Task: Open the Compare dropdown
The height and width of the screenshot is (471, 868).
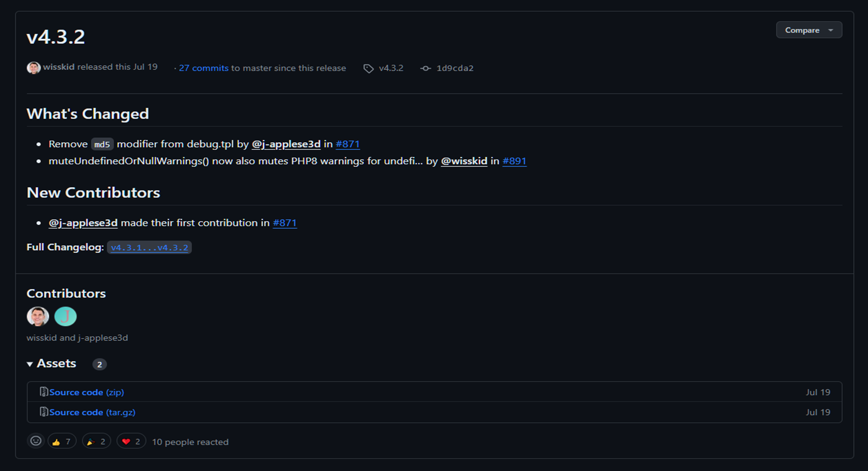Action: [808, 30]
